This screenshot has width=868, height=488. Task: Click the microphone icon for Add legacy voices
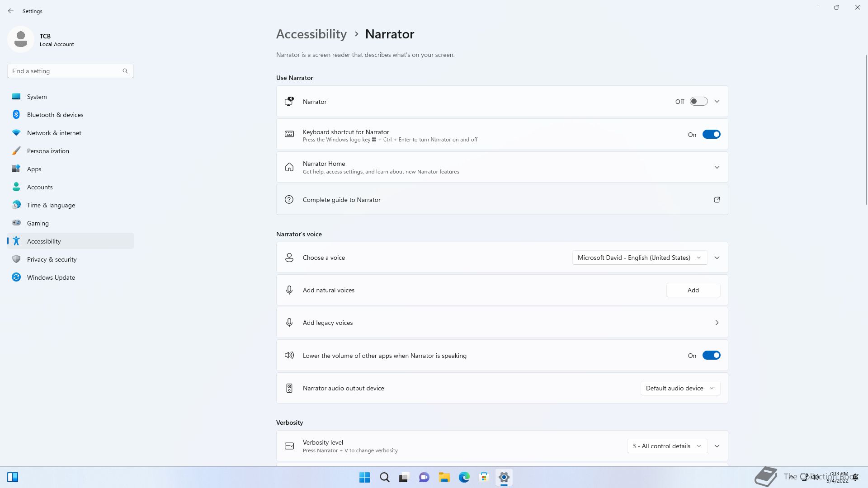pos(289,323)
